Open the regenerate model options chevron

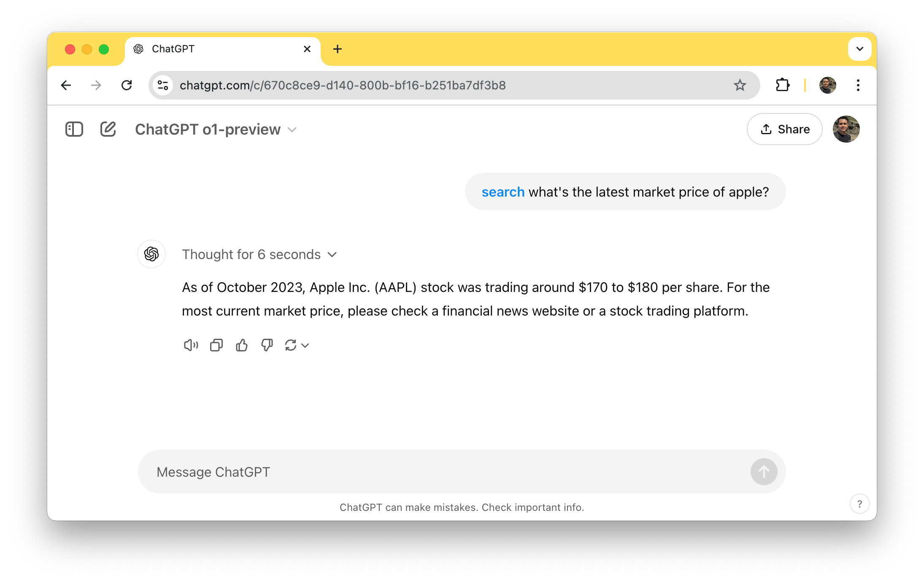tap(305, 345)
